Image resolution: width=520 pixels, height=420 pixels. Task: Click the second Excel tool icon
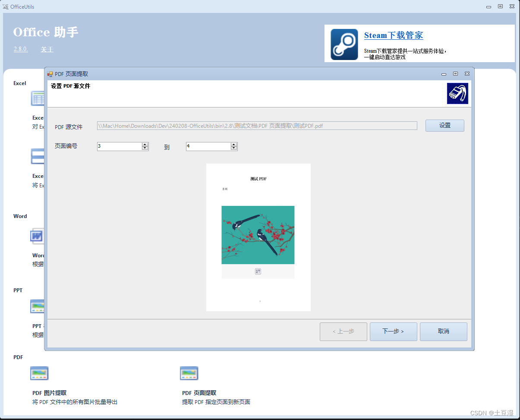(37, 157)
